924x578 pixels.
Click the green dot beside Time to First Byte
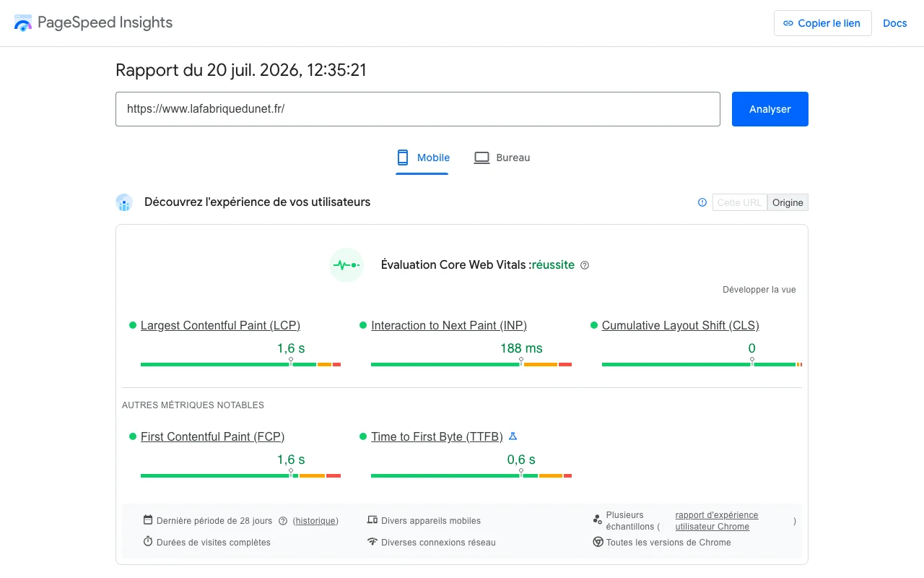point(363,436)
